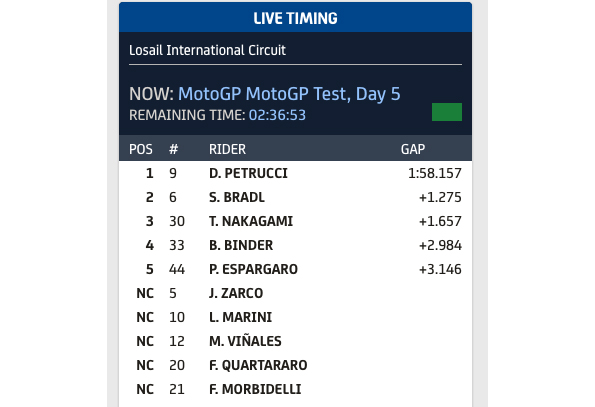Image resolution: width=595 pixels, height=407 pixels.
Task: Click the # bike number column header
Action: 173,149
